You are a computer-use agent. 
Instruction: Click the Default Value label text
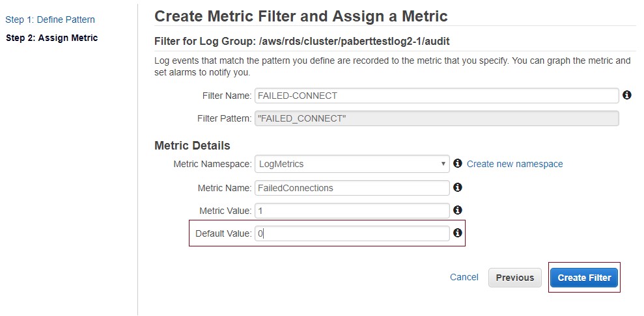point(223,233)
